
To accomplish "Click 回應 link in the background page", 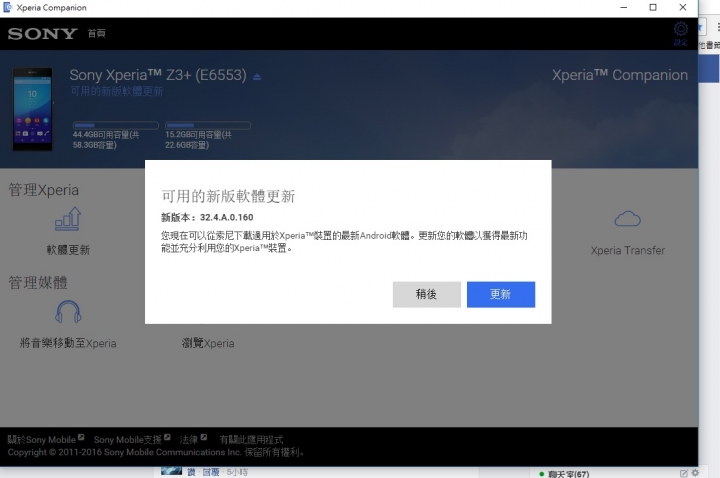I will coord(211,472).
